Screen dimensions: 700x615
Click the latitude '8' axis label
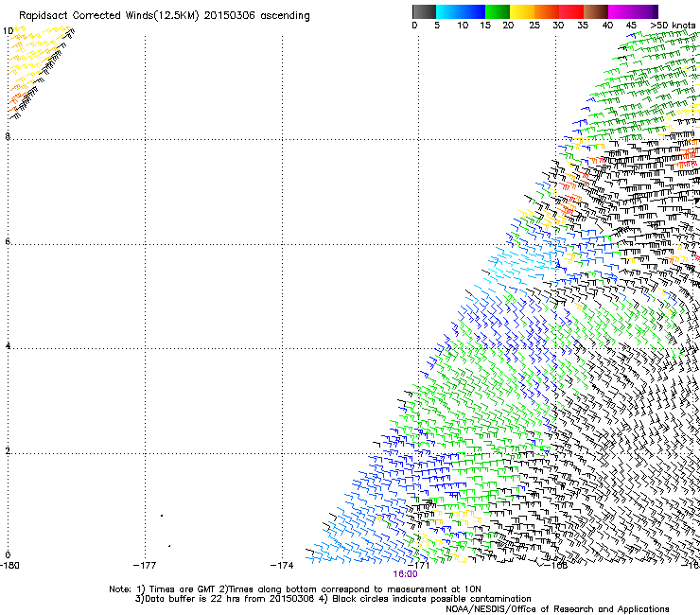pyautogui.click(x=8, y=136)
